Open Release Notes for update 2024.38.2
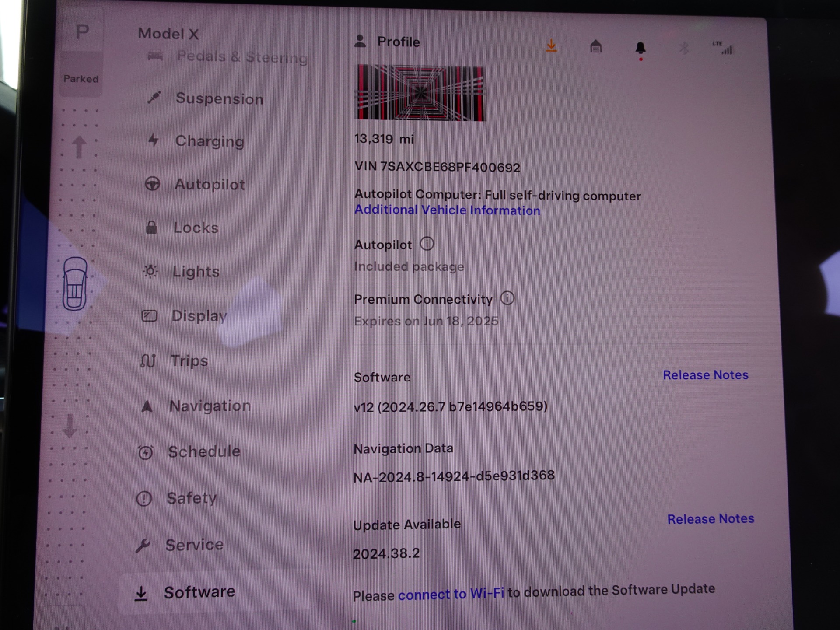The height and width of the screenshot is (630, 840). (x=710, y=519)
